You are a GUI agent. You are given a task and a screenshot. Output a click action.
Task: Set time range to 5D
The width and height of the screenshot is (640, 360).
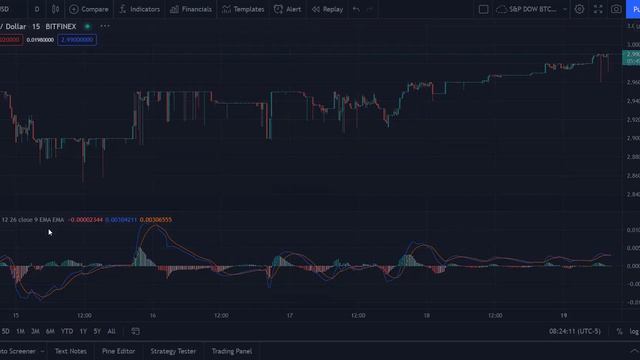5,331
